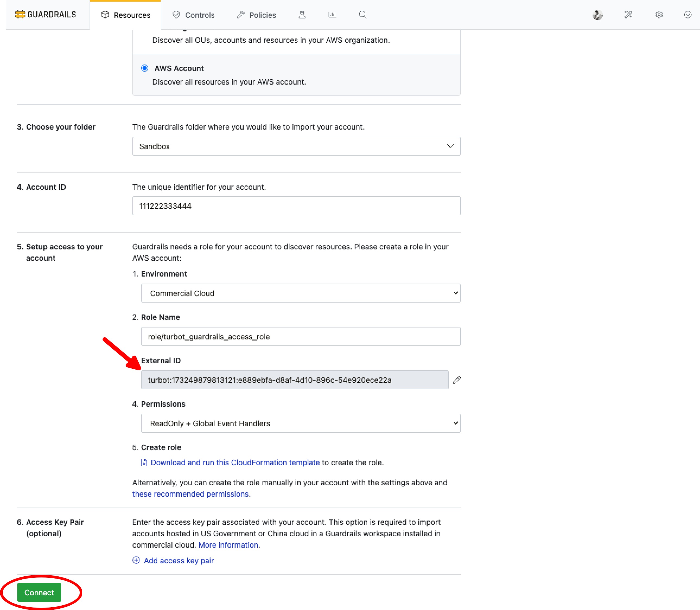
Task: Open the user profile avatar
Action: pyautogui.click(x=597, y=15)
